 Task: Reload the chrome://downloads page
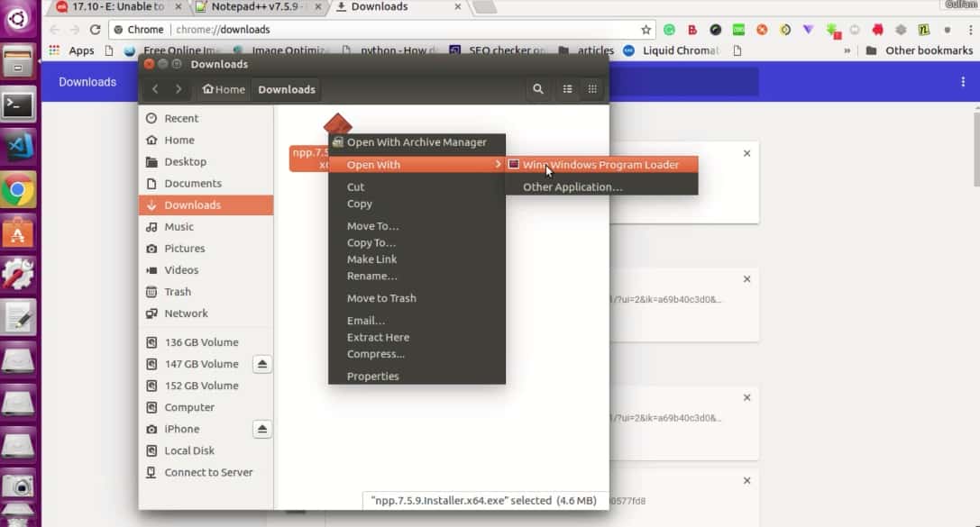95,29
